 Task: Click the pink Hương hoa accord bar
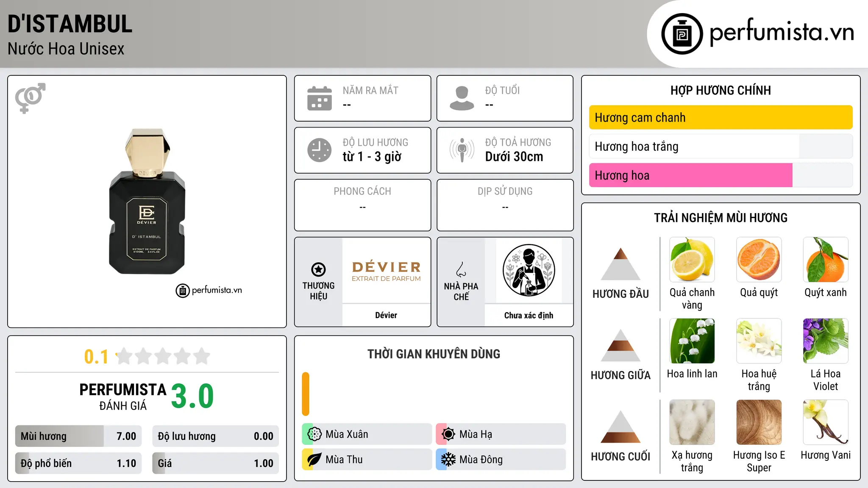721,175
